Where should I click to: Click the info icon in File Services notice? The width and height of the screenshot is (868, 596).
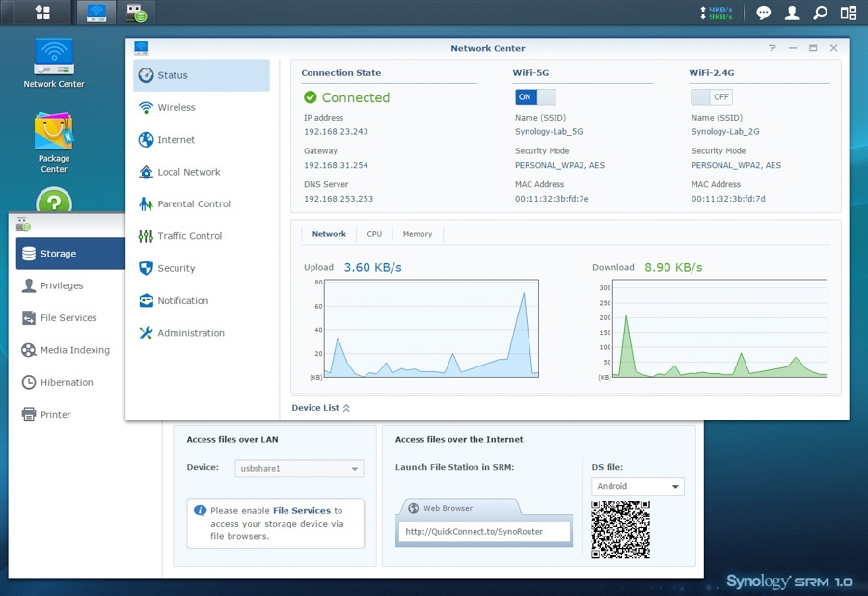[200, 510]
